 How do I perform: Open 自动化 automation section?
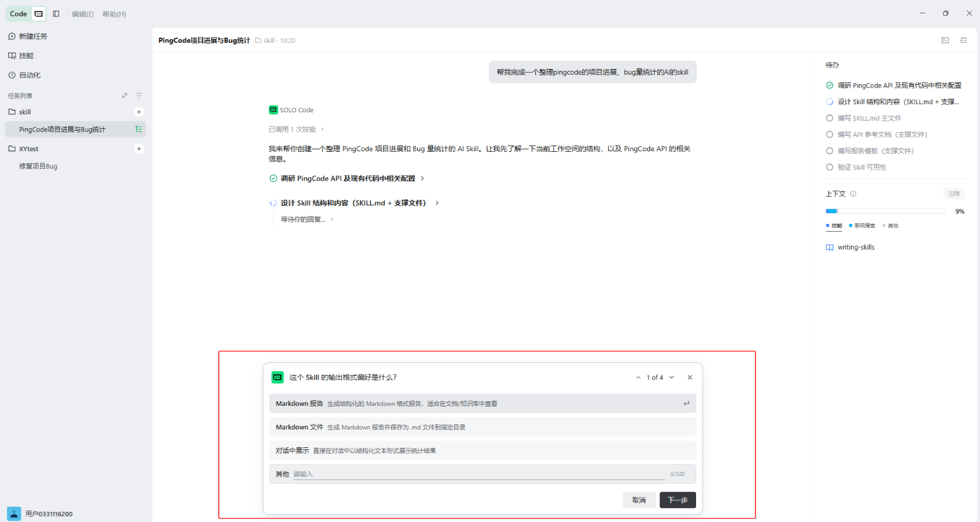[24, 75]
